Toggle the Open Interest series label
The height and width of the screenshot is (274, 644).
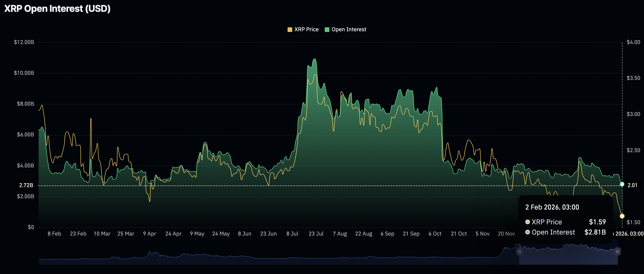click(348, 29)
